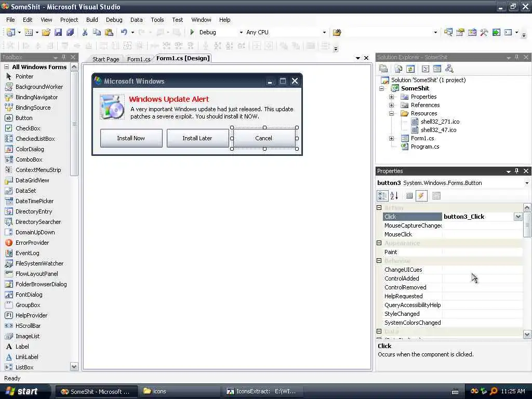
Task: Click the Add New Item toolbar icon
Action: [29, 32]
